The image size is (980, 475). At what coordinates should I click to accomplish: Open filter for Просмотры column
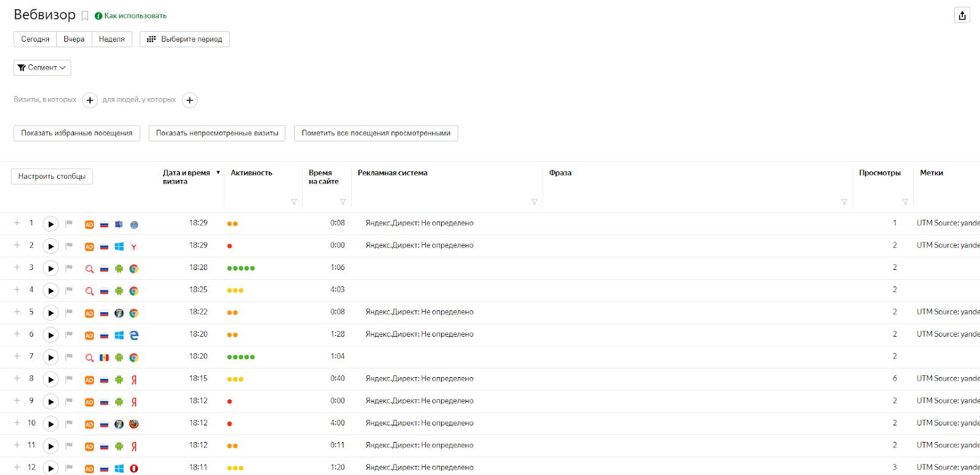tap(905, 202)
